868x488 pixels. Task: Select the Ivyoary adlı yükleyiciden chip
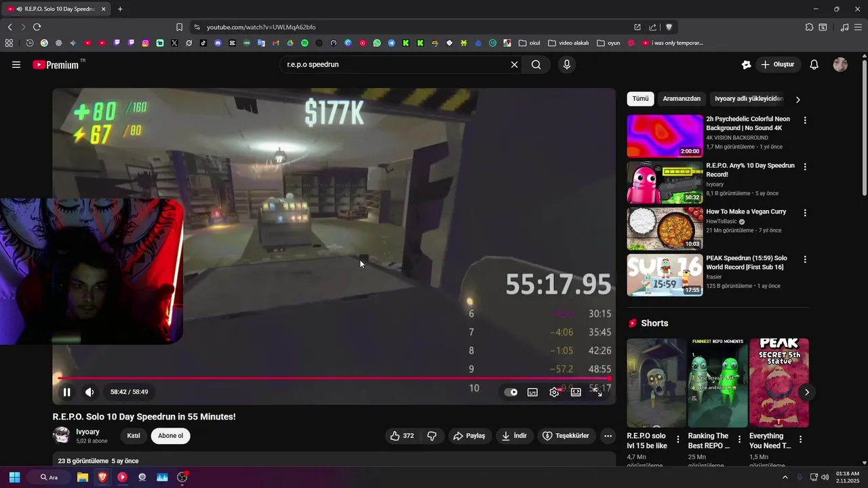(x=749, y=99)
